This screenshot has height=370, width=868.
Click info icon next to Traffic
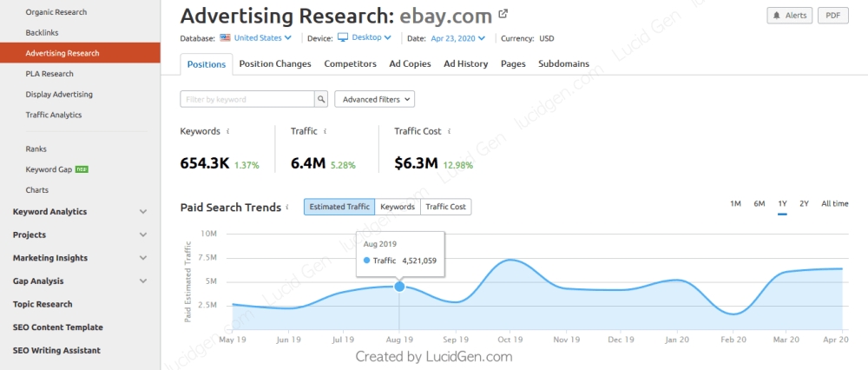pyautogui.click(x=325, y=132)
